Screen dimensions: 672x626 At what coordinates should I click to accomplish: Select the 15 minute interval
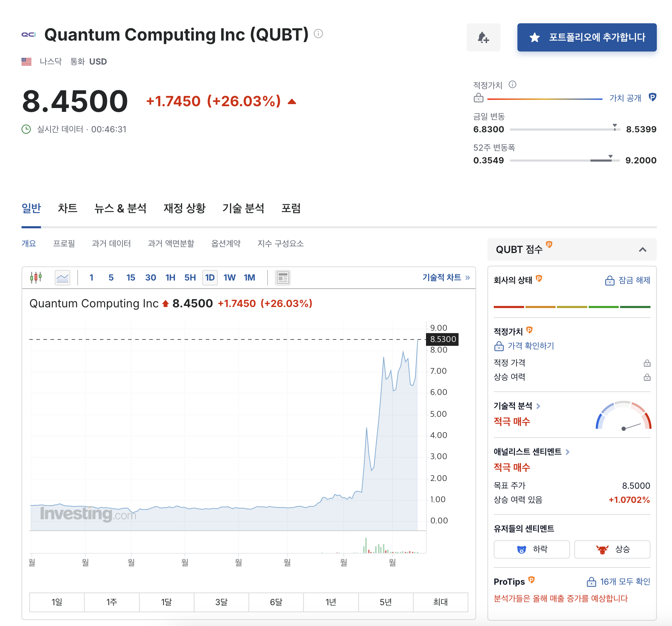point(131,278)
